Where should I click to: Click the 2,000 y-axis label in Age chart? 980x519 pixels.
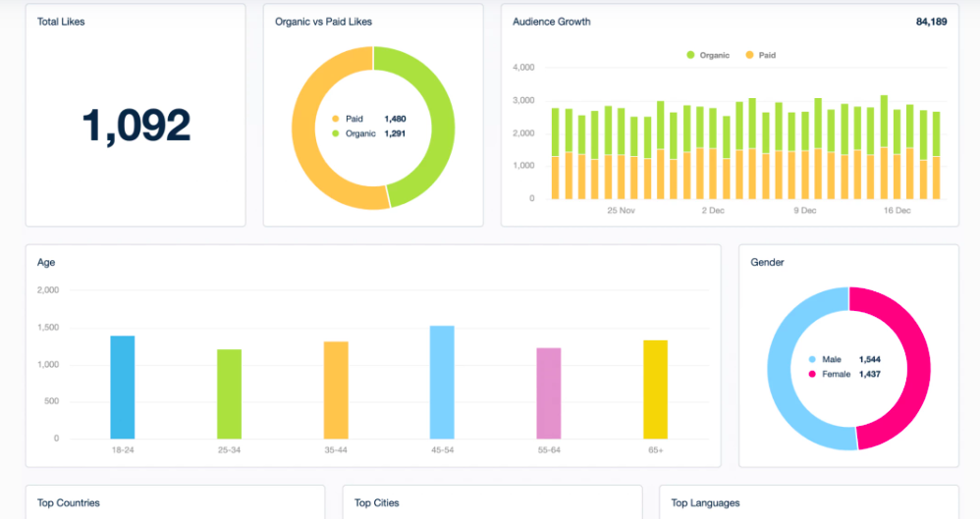[x=47, y=289]
